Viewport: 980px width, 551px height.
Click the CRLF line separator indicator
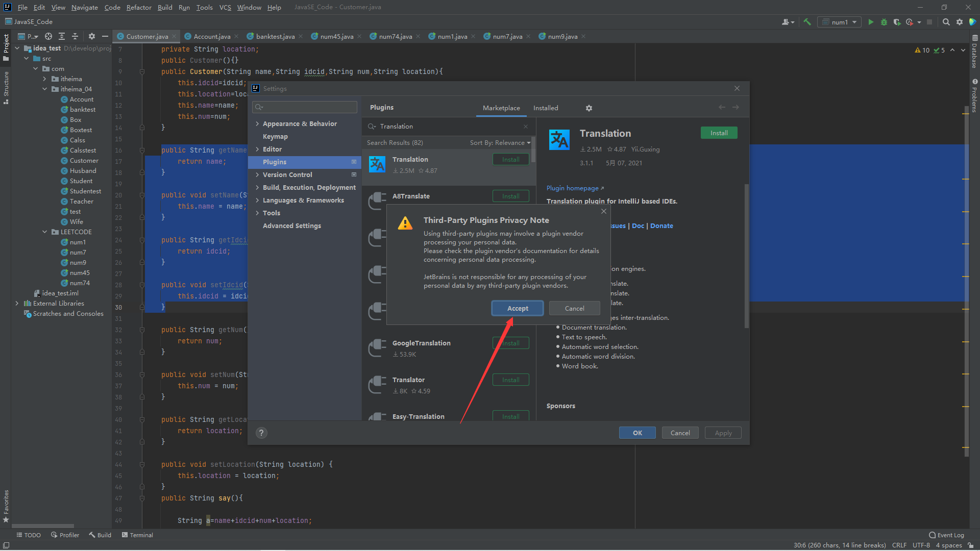[899, 545]
